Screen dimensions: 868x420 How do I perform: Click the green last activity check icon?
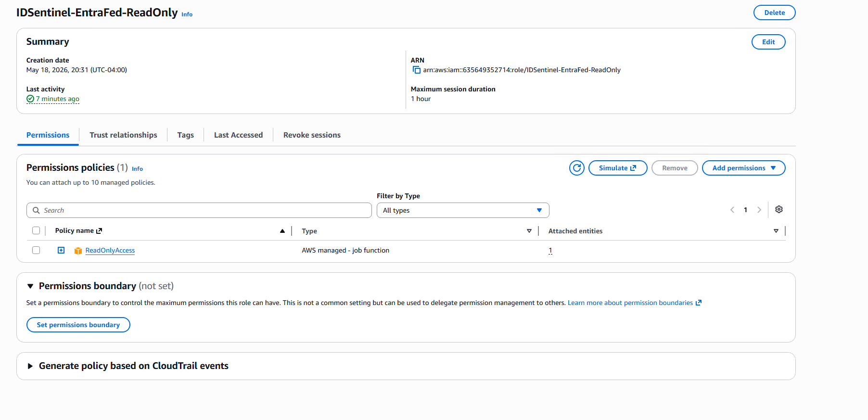click(30, 99)
